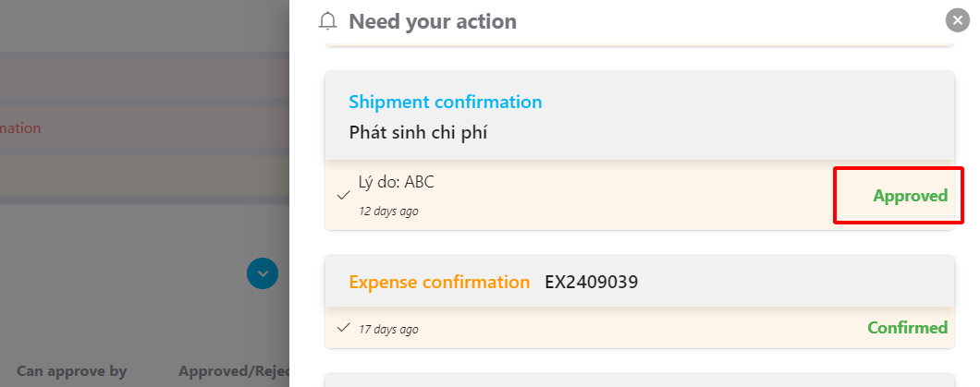This screenshot has width=980, height=387.
Task: Click the "17 days ago" timestamp
Action: coord(388,329)
